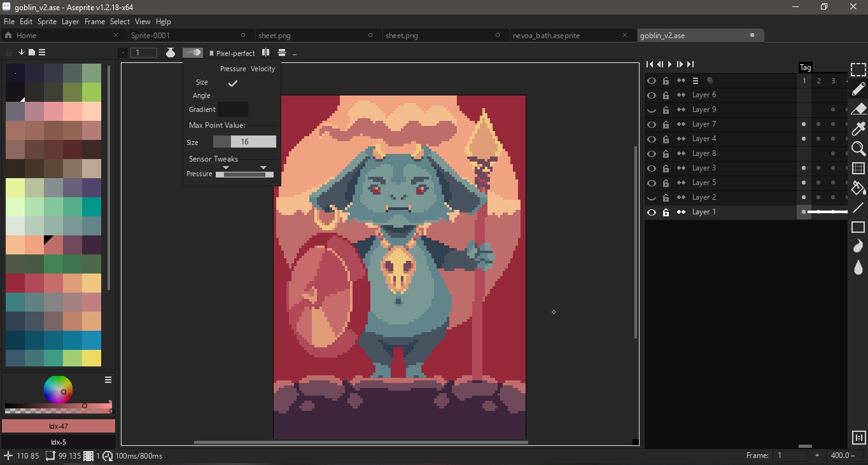Viewport: 868px width, 465px height.
Task: Select the Slice grid tool
Action: tap(858, 169)
